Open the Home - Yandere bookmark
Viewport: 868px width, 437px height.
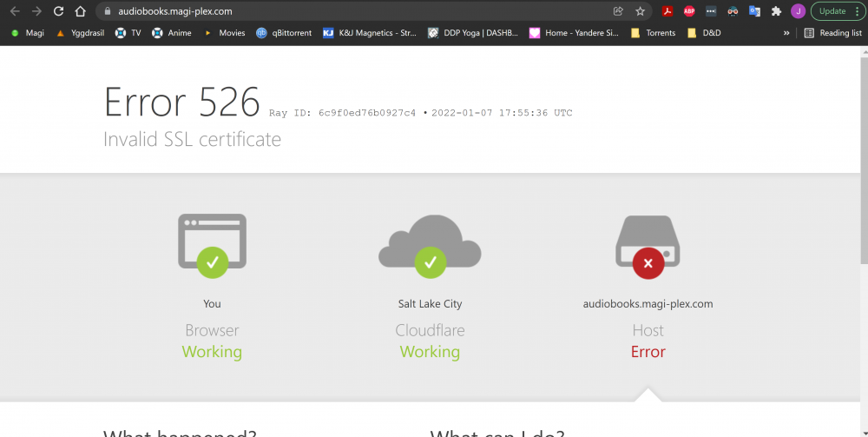coord(574,33)
